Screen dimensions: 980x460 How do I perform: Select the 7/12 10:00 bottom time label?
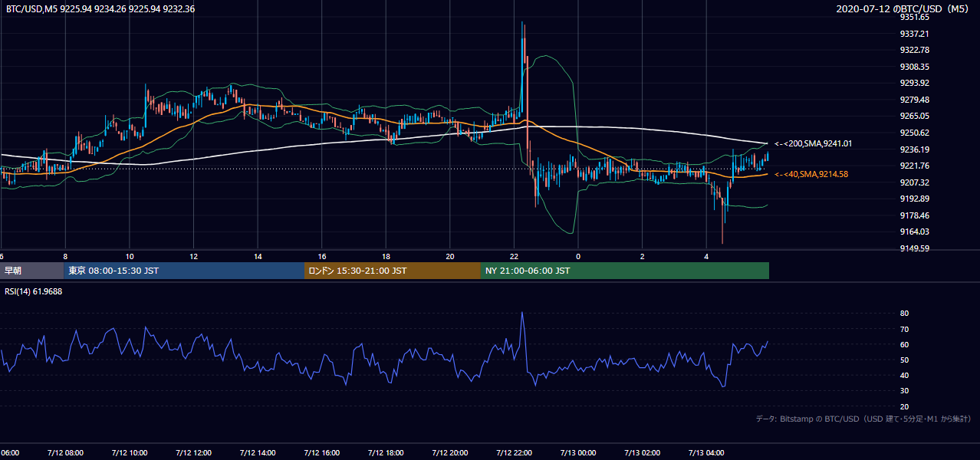pos(130,453)
